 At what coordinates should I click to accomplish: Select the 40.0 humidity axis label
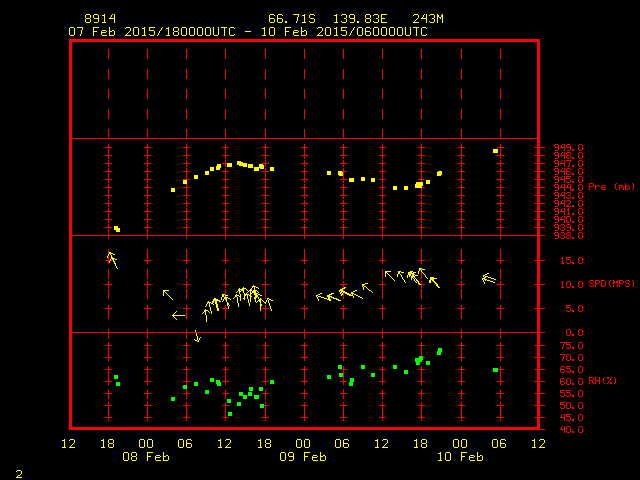[x=571, y=429]
